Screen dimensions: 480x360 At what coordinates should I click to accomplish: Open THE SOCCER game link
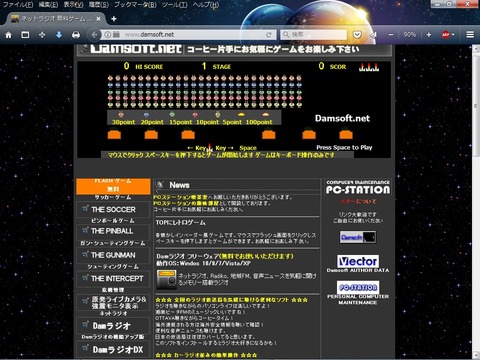click(113, 210)
